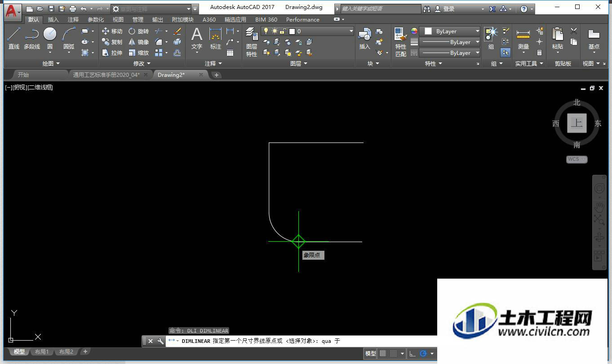Select the Dimension (标注) tool
The width and height of the screenshot is (612, 364).
216,38
